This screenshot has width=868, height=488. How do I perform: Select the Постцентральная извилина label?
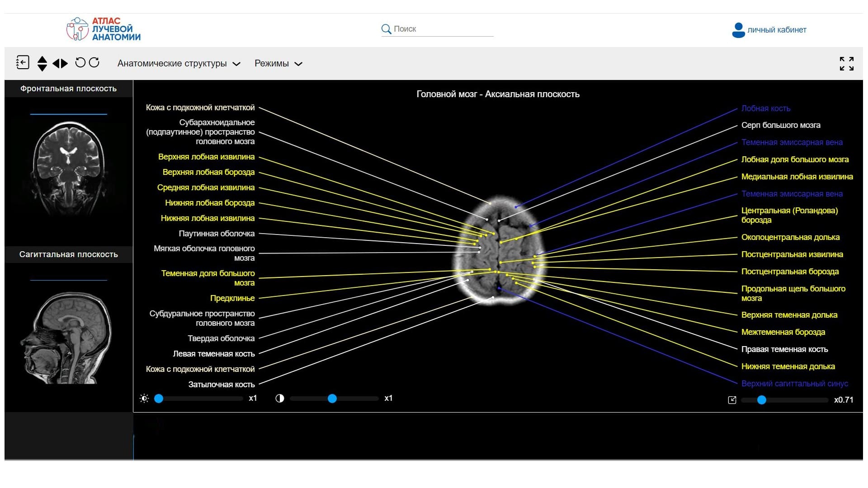[792, 254]
